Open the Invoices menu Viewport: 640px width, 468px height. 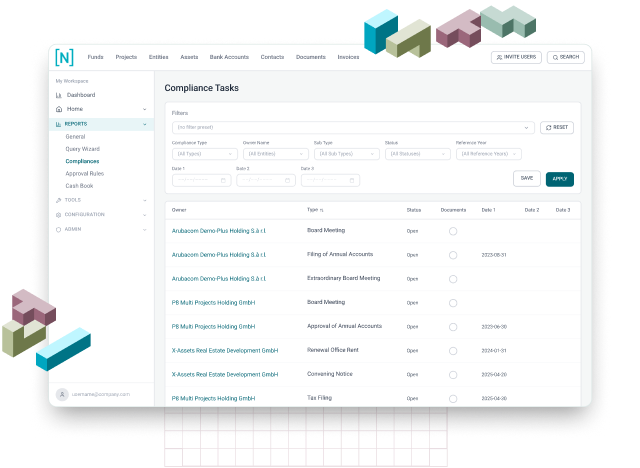click(348, 57)
